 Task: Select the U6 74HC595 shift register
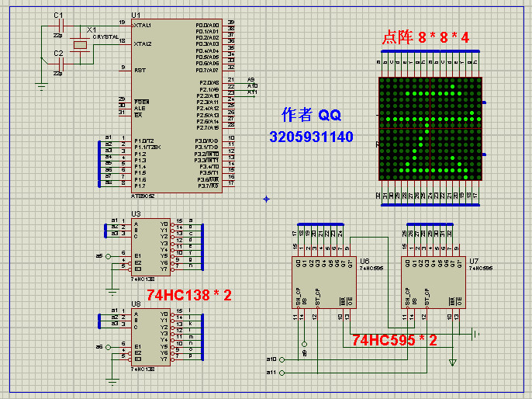324,283
